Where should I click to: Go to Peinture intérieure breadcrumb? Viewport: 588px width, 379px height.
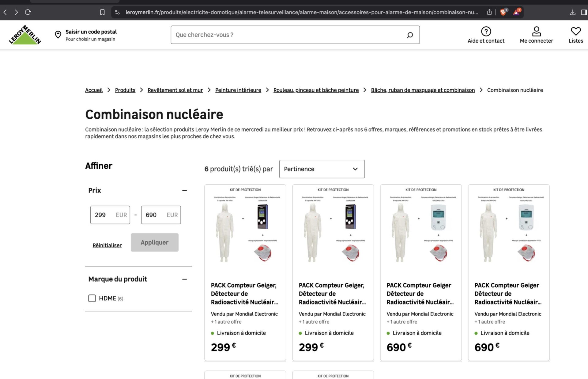coord(238,90)
